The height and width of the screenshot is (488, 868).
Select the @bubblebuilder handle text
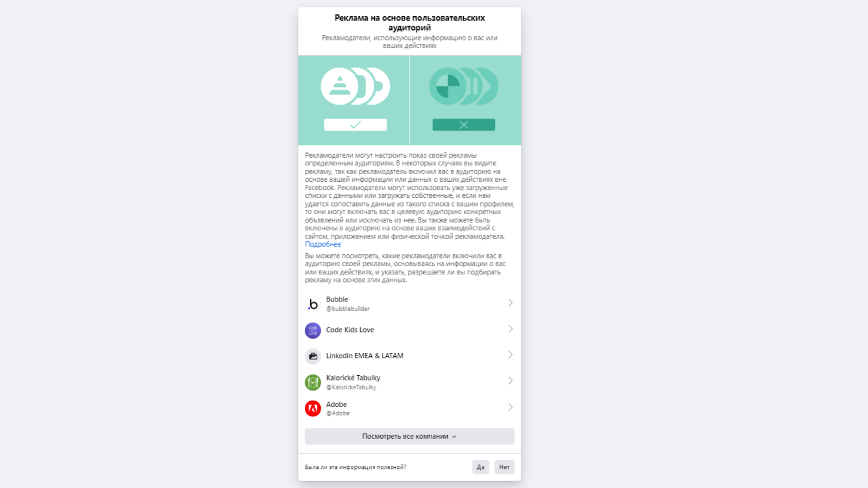point(348,309)
